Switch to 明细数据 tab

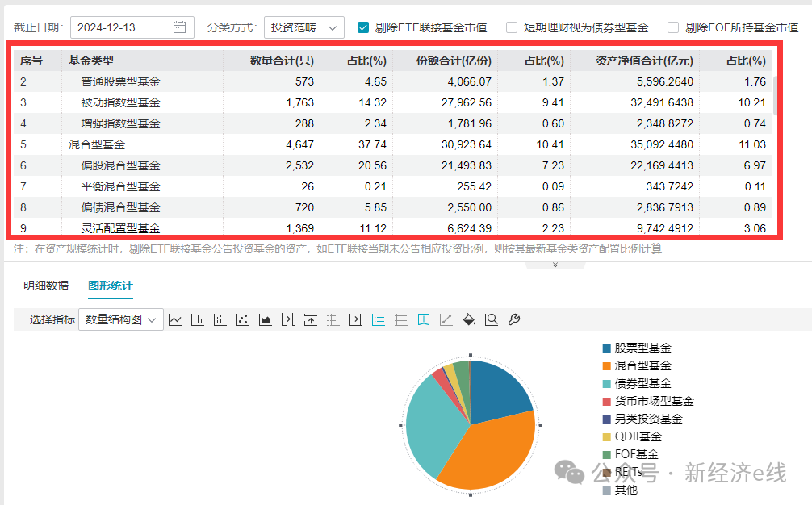(x=46, y=286)
